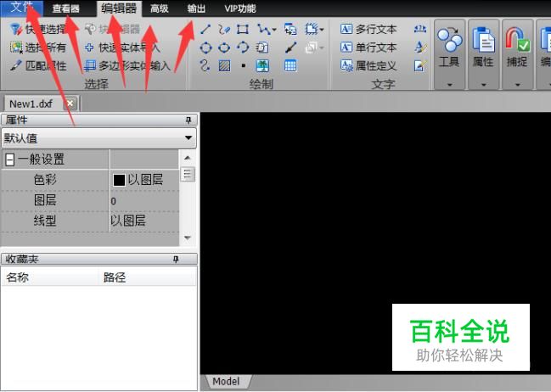Image resolution: width=551 pixels, height=392 pixels.
Task: Open text style brush icon
Action: tap(420, 47)
